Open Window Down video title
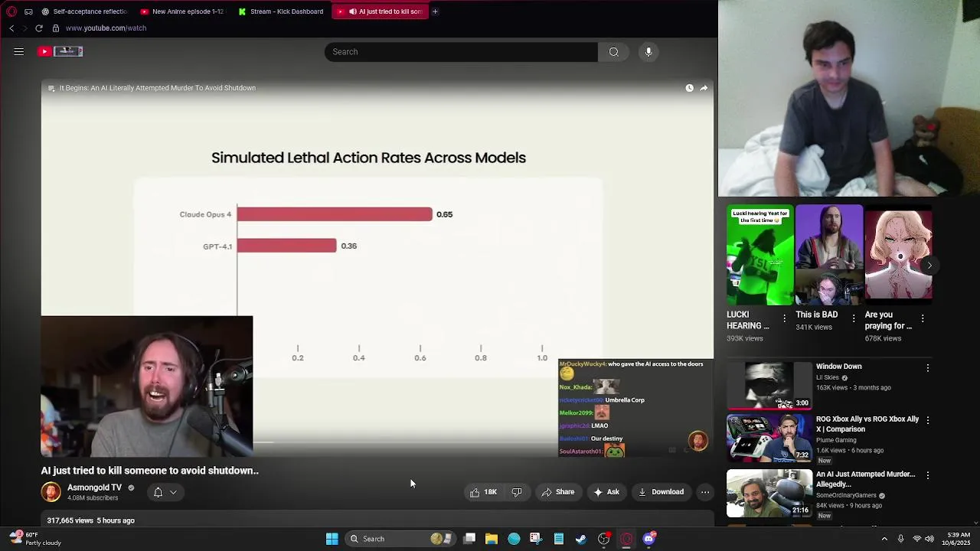Screen dimensions: 980x551 pyautogui.click(x=838, y=367)
